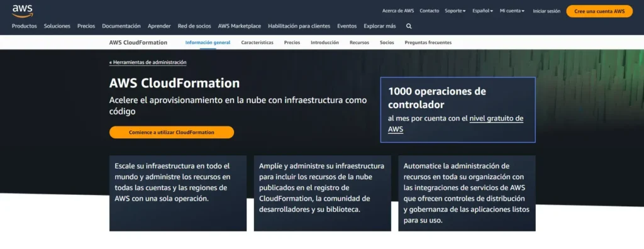Open the Preguntas frecuentes tab
Image resolution: width=644 pixels, height=249 pixels.
point(428,42)
